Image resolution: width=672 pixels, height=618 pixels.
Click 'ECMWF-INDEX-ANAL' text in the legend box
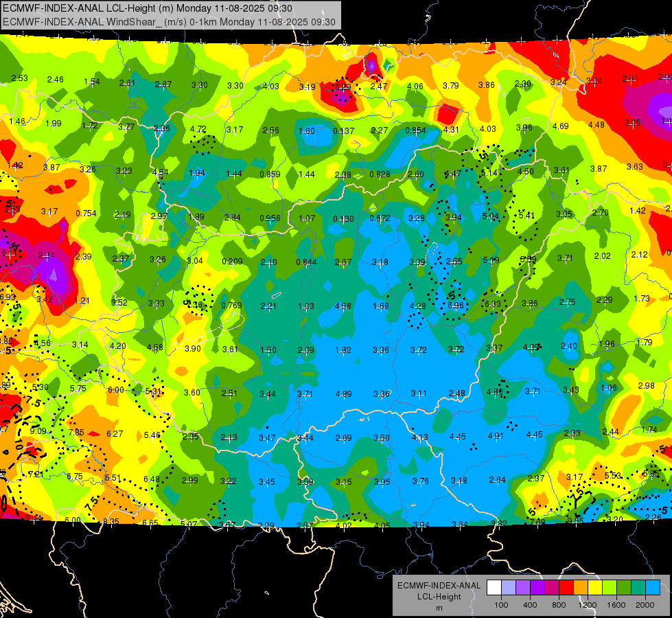pos(439,586)
